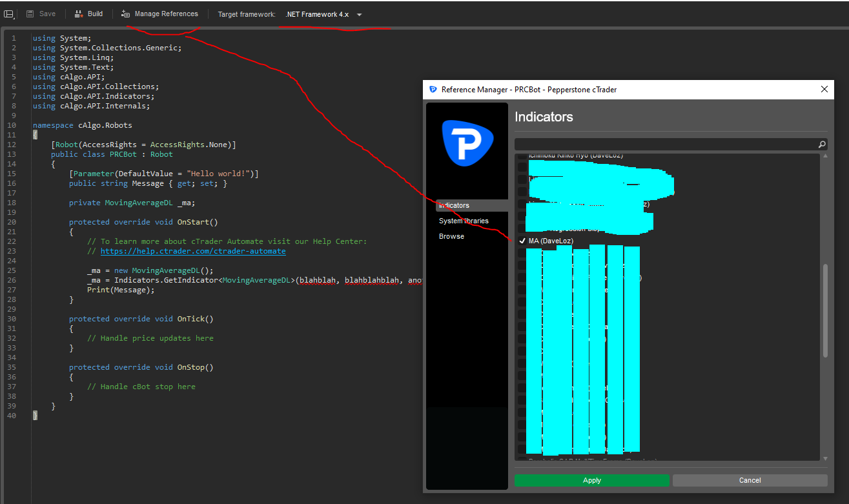Click the search magnifier in Reference Manager
849x504 pixels.
[x=822, y=145]
